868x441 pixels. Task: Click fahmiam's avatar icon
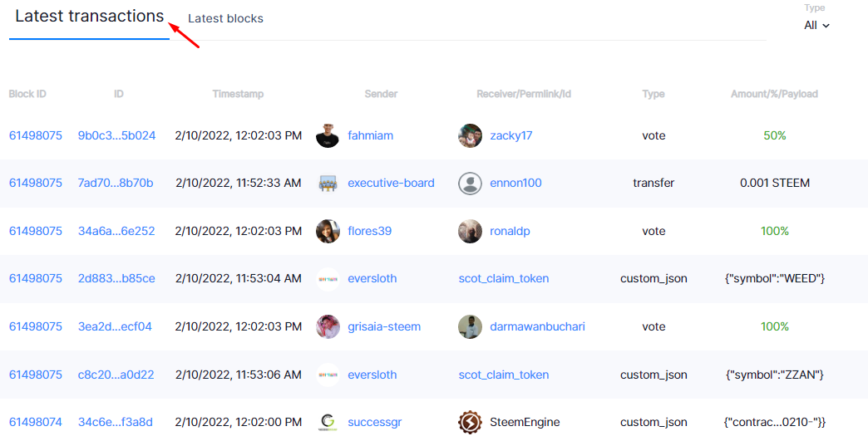328,135
